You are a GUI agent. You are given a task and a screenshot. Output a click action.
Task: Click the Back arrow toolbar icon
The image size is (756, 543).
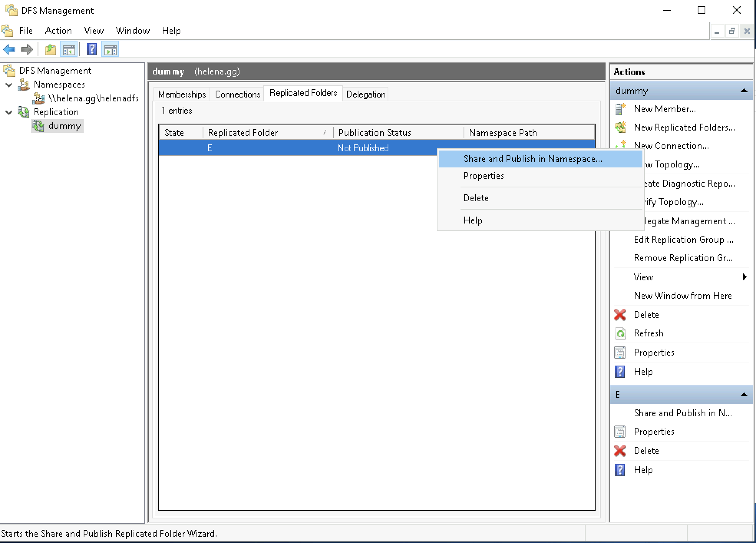(x=9, y=50)
